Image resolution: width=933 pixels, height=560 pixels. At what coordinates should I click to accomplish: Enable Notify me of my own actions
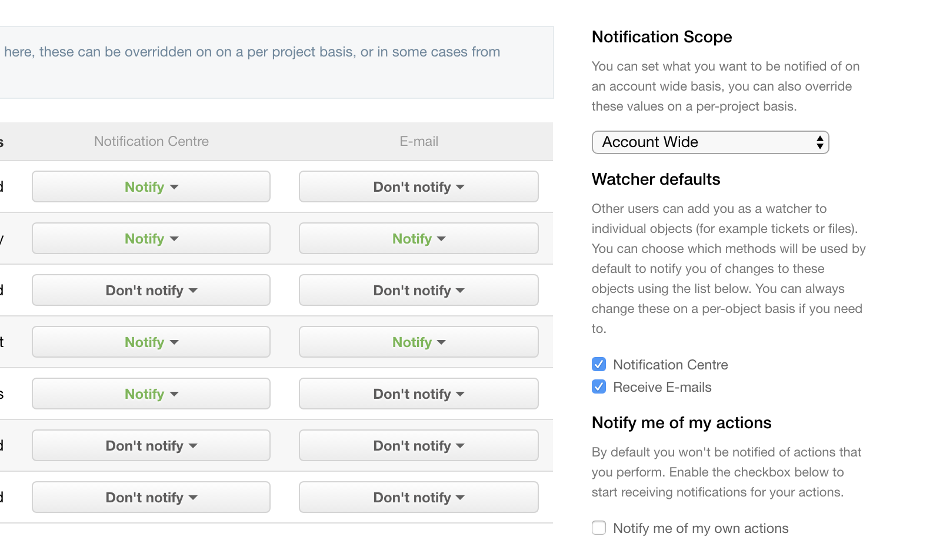599,528
